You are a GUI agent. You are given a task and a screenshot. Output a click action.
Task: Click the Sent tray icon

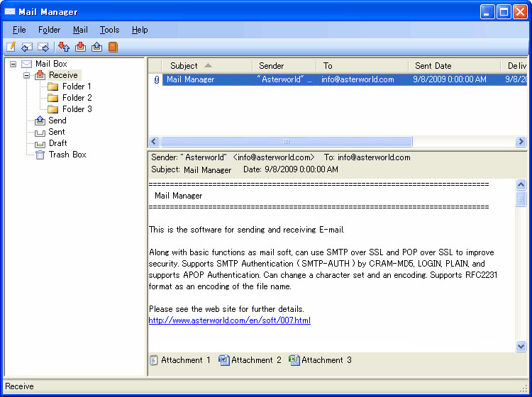[40, 133]
